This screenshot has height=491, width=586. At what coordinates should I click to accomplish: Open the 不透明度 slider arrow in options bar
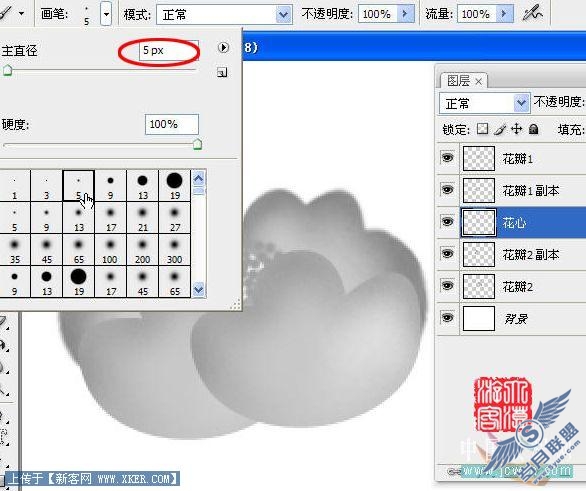click(x=405, y=14)
